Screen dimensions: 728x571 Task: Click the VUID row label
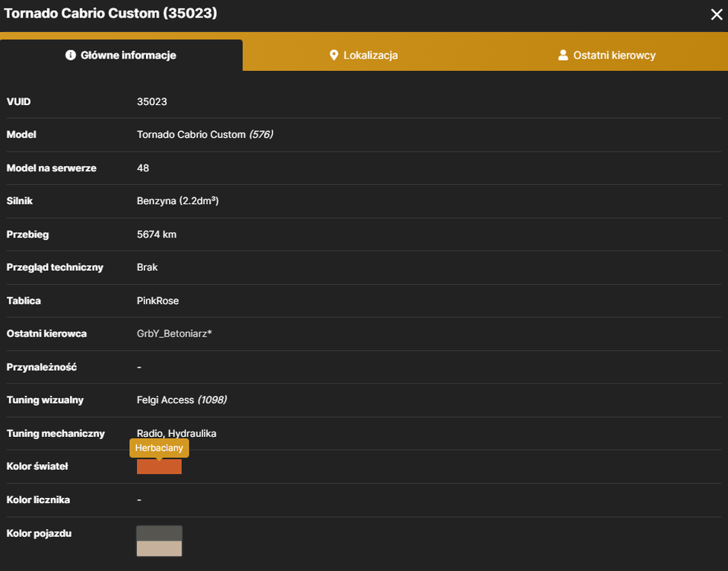(18, 102)
